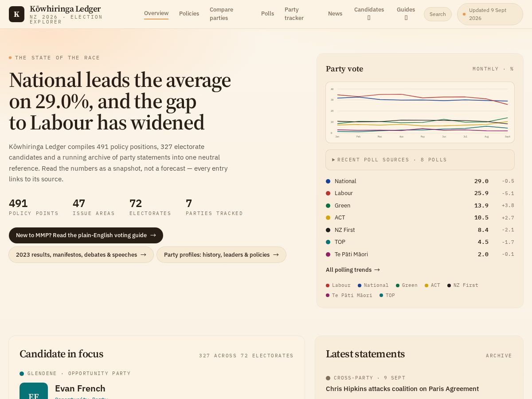The height and width of the screenshot is (399, 532).
Task: Toggle Green series in chart legend
Action: [407, 286]
